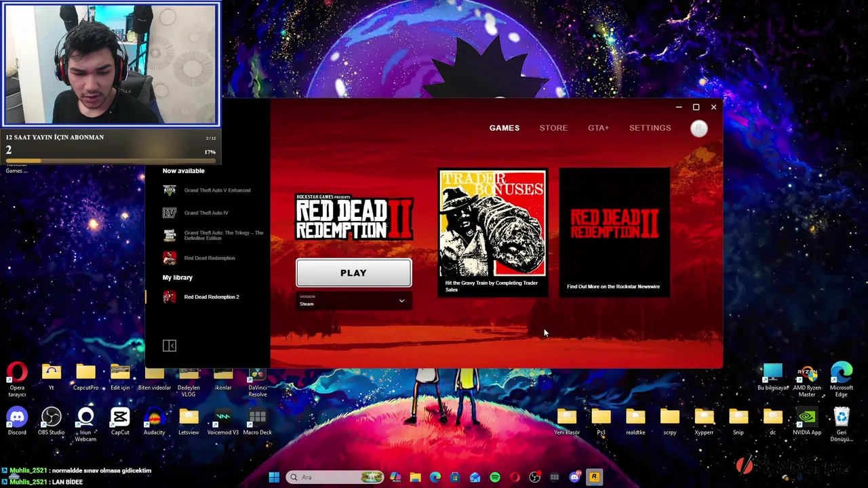Screen dimensions: 868x488
Task: Open the Bu bilgisayar shortcut
Action: (x=772, y=378)
